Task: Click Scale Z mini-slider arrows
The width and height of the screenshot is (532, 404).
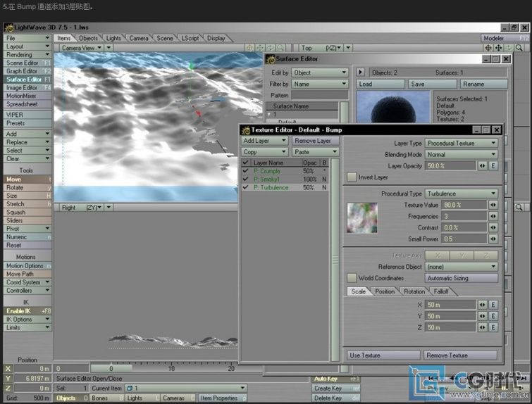Action: 482,327
